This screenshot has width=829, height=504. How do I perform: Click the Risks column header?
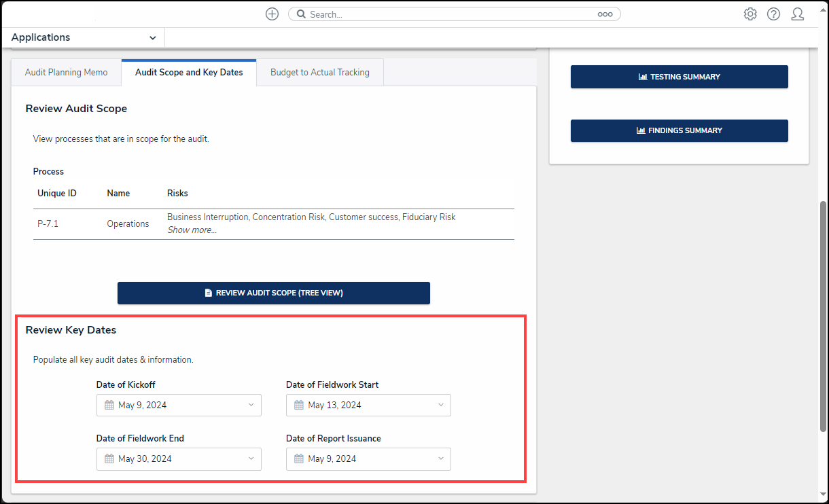[x=177, y=194]
